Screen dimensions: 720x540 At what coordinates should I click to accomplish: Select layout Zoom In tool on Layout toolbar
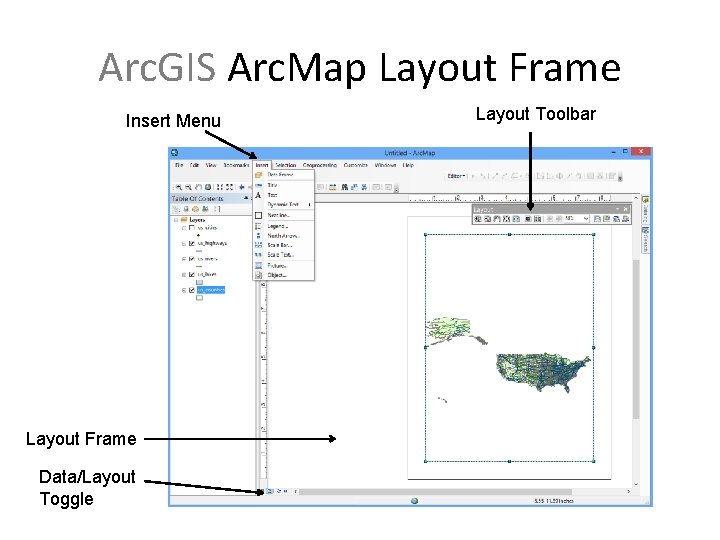(478, 219)
